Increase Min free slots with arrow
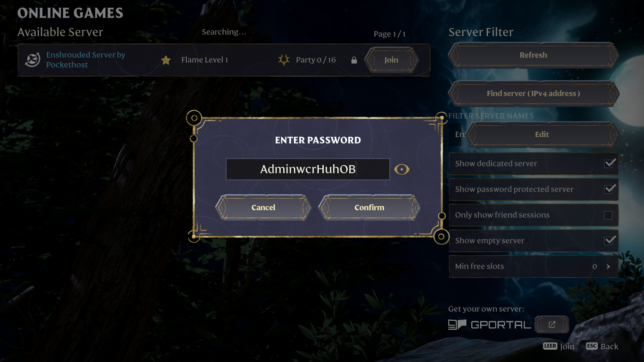 (x=608, y=266)
